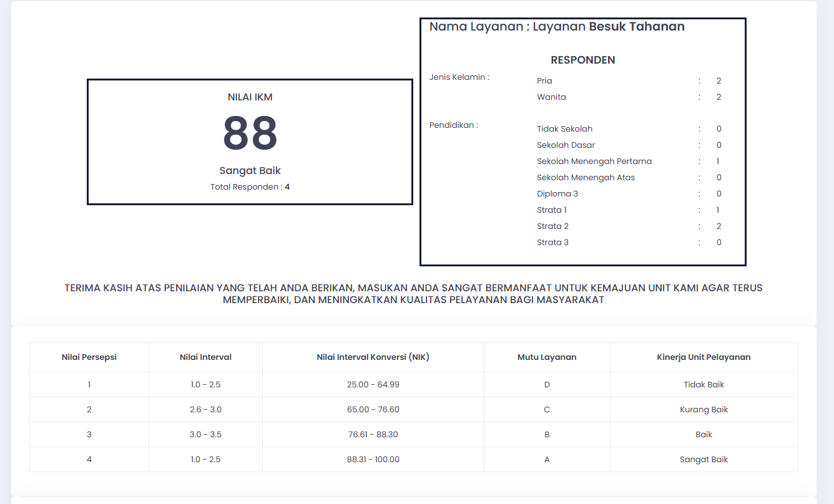834x504 pixels.
Task: Click the Nama Layanan Besuk Tahanan heading
Action: [557, 27]
